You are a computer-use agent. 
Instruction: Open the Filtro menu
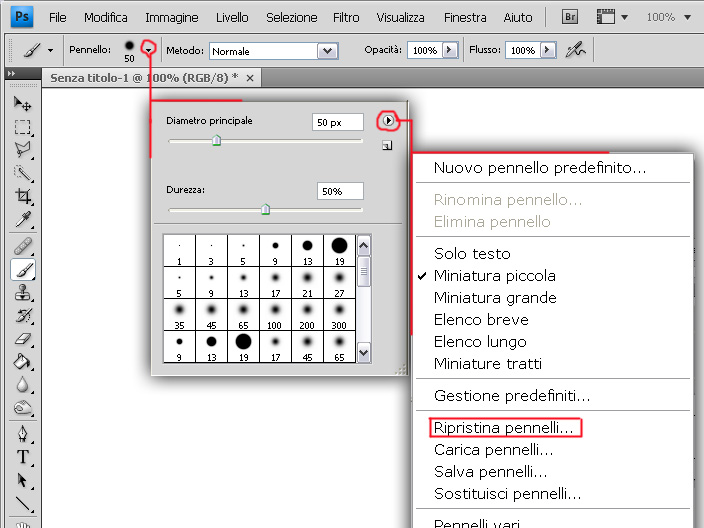click(x=346, y=18)
